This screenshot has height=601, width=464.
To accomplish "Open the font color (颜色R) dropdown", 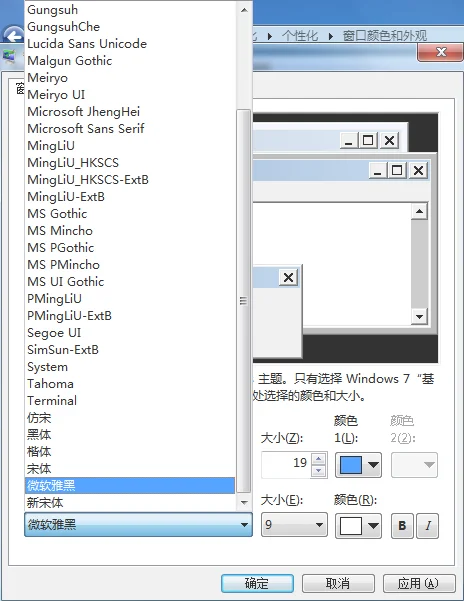I will 358,525.
